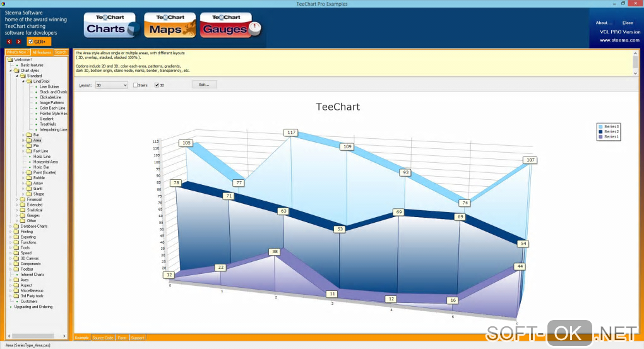
Task: Select the Upgrading and Ordering item
Action: point(33,307)
